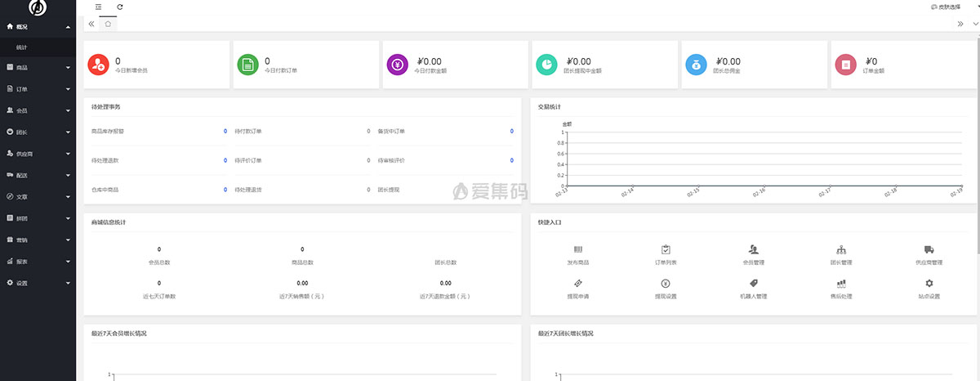Click the 今日新增会员 label
The width and height of the screenshot is (980, 381).
click(131, 71)
